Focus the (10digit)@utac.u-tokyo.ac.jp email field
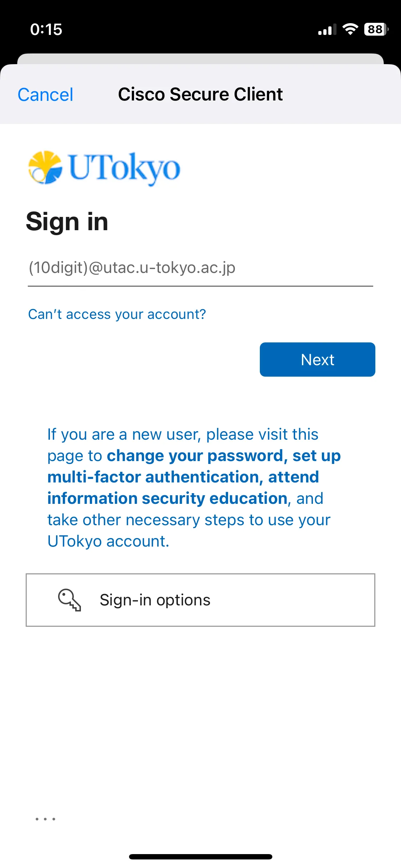The height and width of the screenshot is (868, 401). [200, 268]
